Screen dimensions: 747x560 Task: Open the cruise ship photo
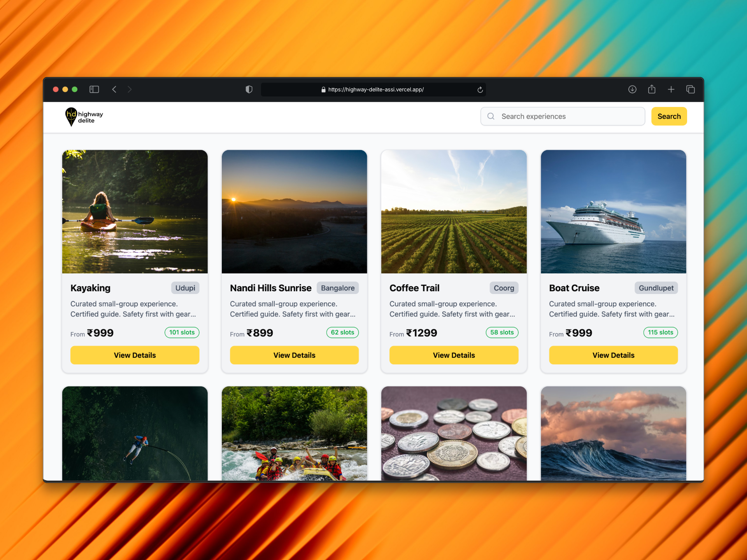613,212
